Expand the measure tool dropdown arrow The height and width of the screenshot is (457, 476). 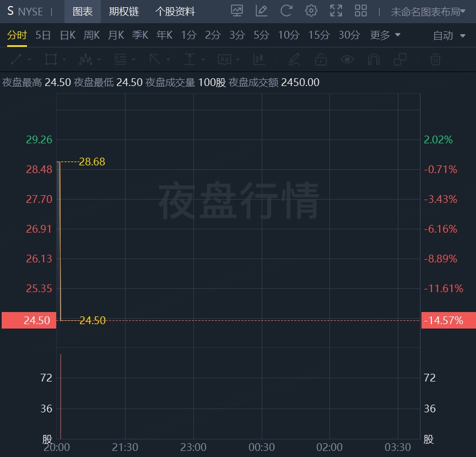coord(203,60)
